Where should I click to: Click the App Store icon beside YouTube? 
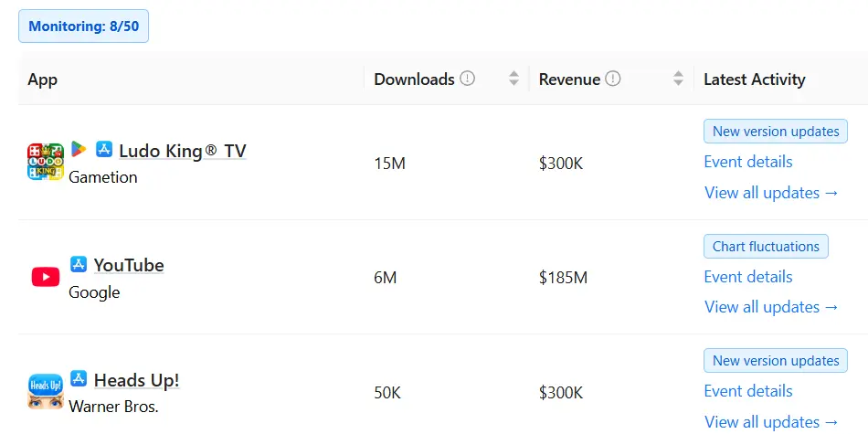pos(79,264)
